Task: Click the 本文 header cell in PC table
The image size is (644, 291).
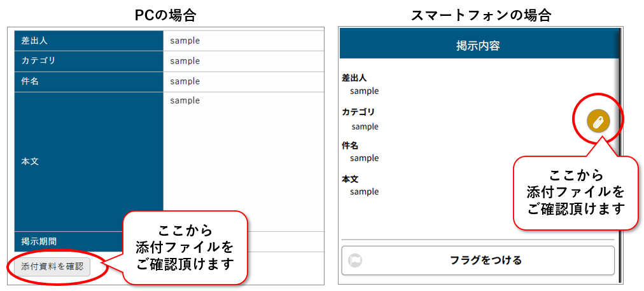Action: [31, 161]
